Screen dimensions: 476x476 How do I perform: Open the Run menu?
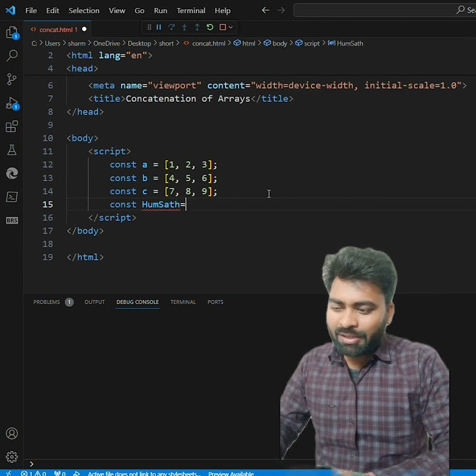point(160,11)
